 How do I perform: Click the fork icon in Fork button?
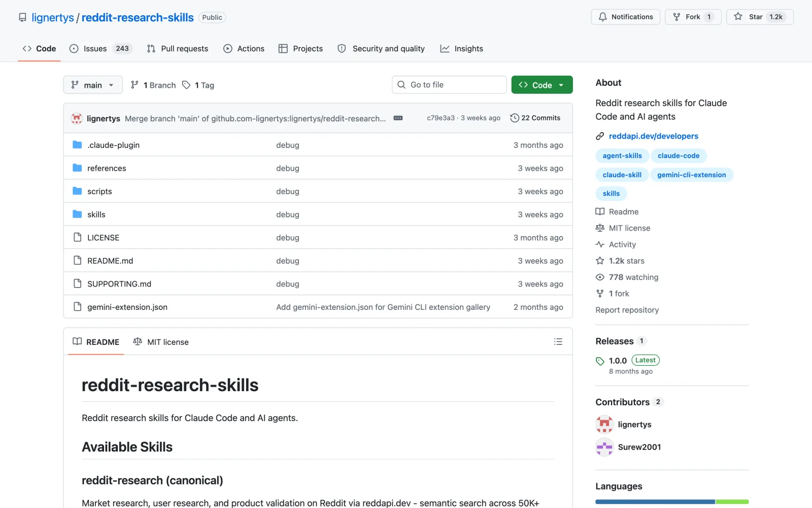676,17
